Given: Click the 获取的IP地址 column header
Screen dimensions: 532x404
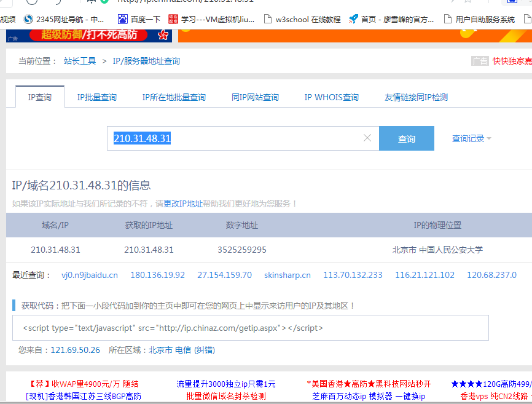Looking at the screenshot, I should click(x=149, y=225).
